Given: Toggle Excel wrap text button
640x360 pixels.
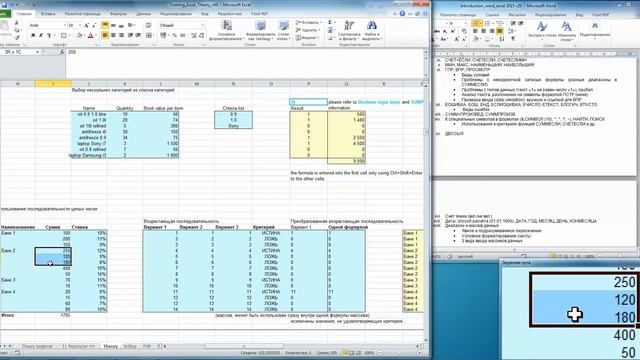Looking at the screenshot, I should pyautogui.click(x=149, y=25).
